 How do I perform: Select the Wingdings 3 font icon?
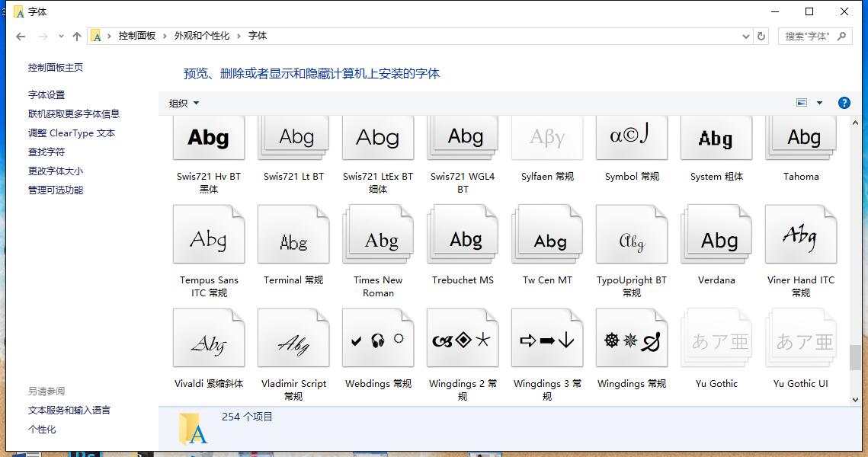[547, 338]
